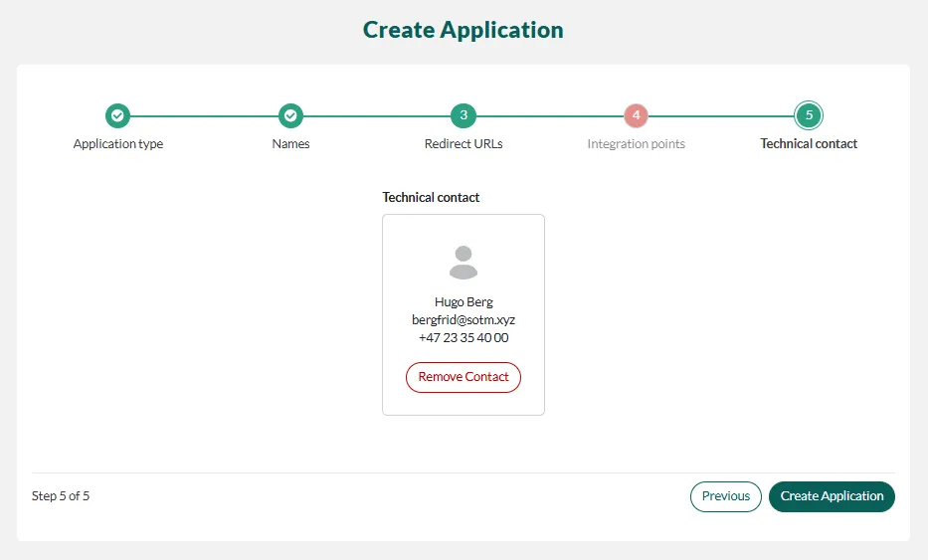Open the Integration points step label
Screen dimensions: 928x560
coord(637,144)
